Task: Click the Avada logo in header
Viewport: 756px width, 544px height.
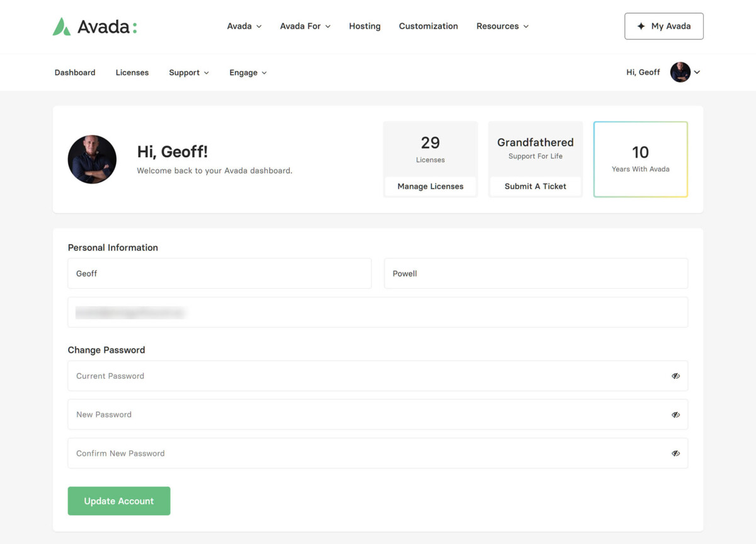Action: tap(94, 26)
